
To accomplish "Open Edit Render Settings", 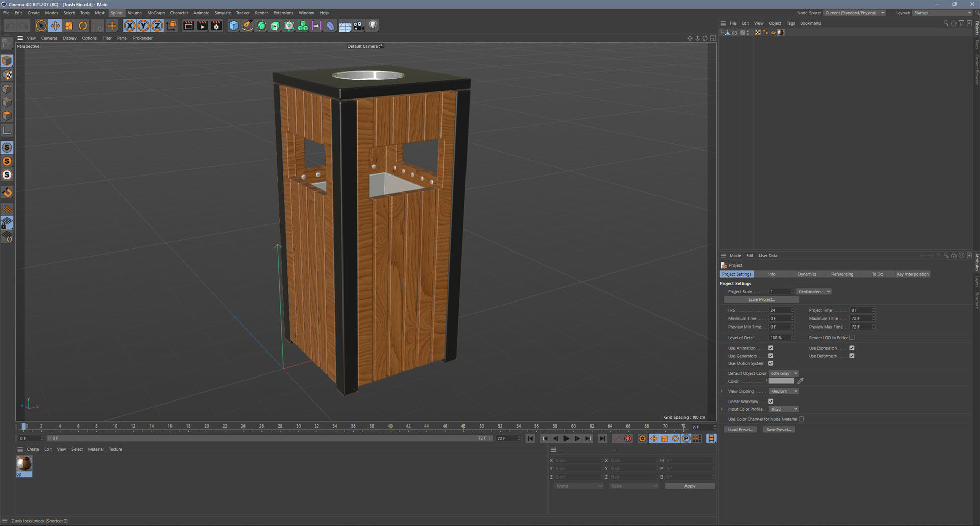I will click(216, 26).
